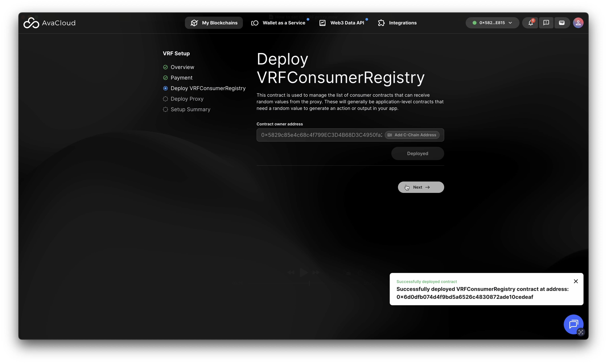
Task: Open the notifications bell icon
Action: coord(530,23)
